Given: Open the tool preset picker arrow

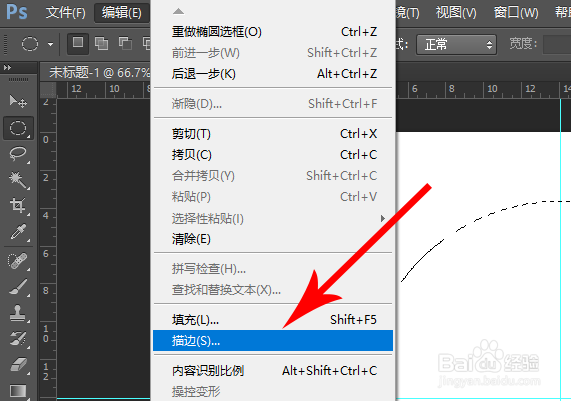Looking at the screenshot, I should point(50,44).
